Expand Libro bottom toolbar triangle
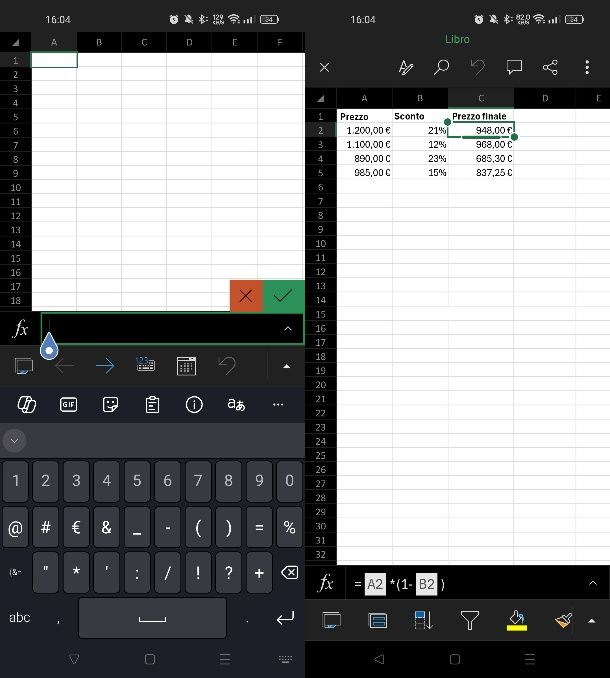610x678 pixels. coord(592,621)
